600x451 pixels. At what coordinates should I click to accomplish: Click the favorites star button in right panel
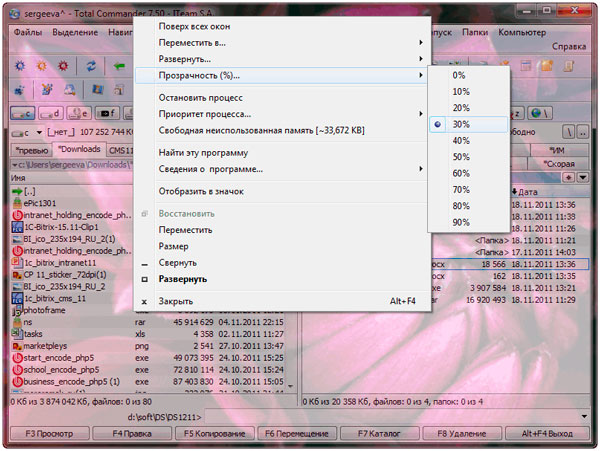click(569, 177)
